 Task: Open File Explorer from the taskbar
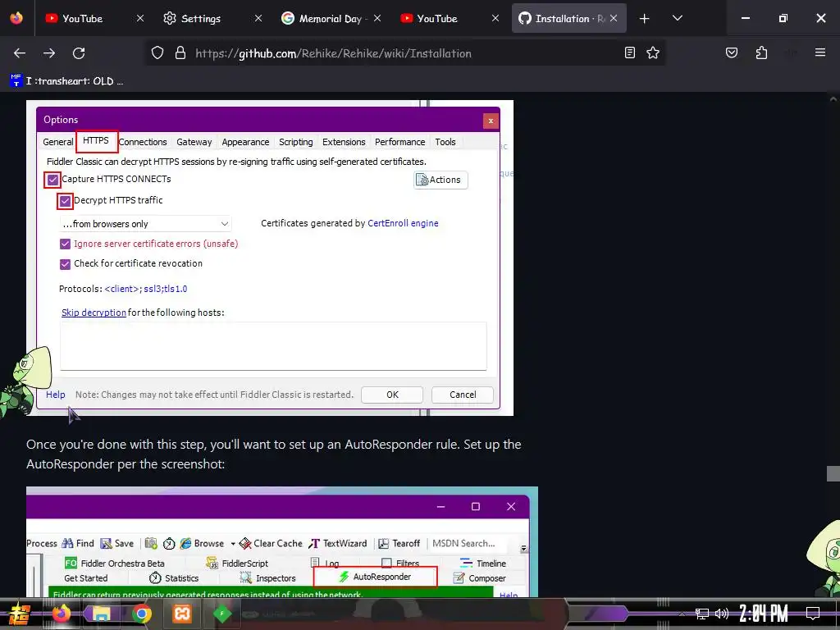101,614
